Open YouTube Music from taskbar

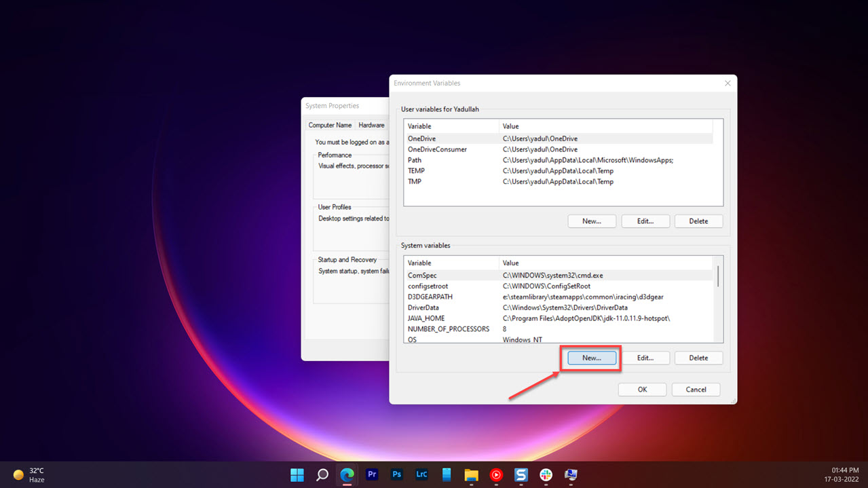click(x=496, y=474)
